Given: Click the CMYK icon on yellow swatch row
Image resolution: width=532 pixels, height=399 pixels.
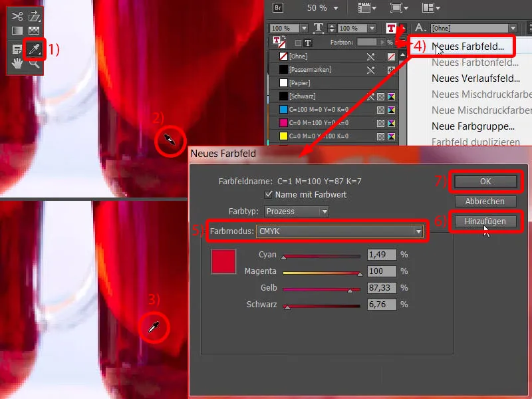Looking at the screenshot, I should click(x=391, y=136).
